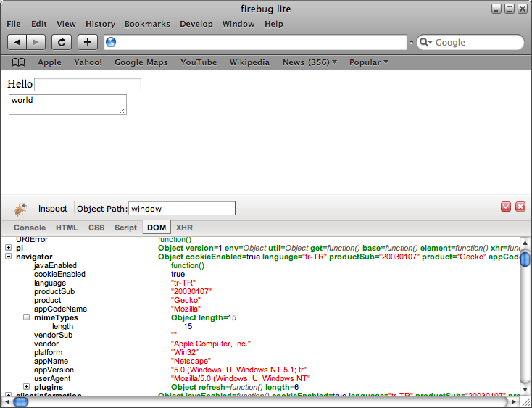
Task: Minimize Firebug panel with red arrow button
Action: [x=506, y=207]
